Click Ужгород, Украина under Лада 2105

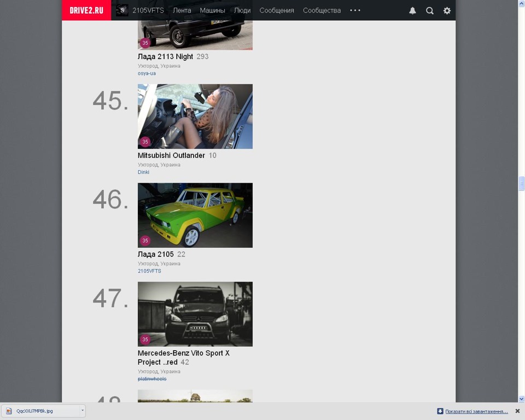(x=159, y=264)
